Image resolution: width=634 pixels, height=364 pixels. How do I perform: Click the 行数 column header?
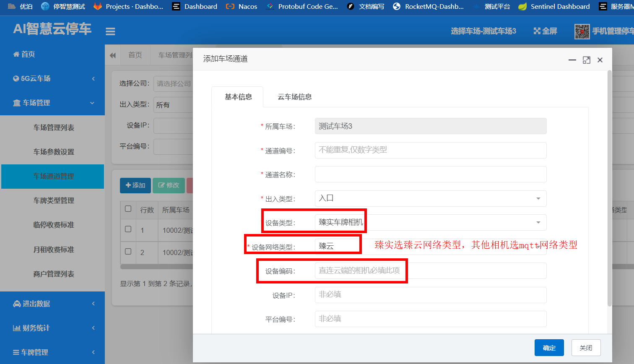pos(147,210)
